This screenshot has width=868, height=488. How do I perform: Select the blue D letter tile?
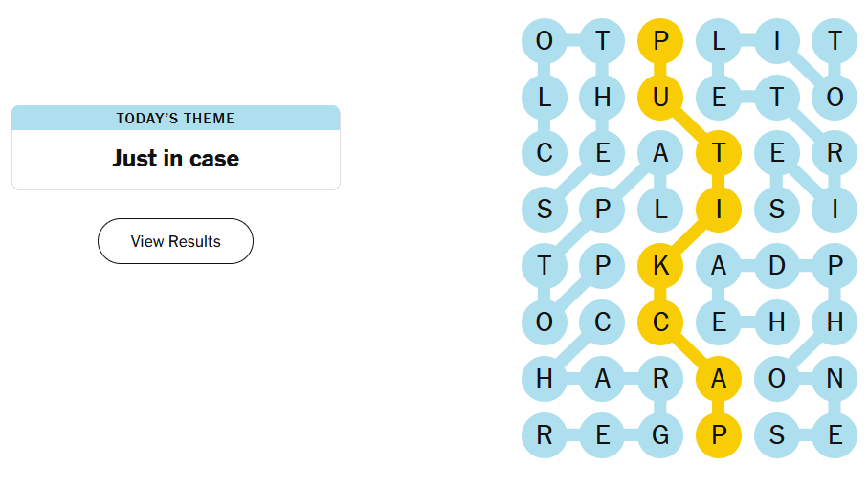pos(776,266)
